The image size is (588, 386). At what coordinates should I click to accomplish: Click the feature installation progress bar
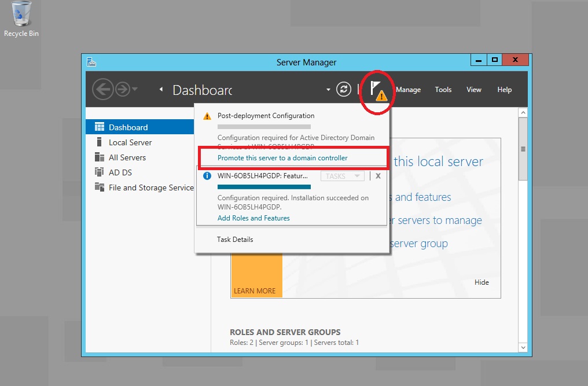[264, 187]
